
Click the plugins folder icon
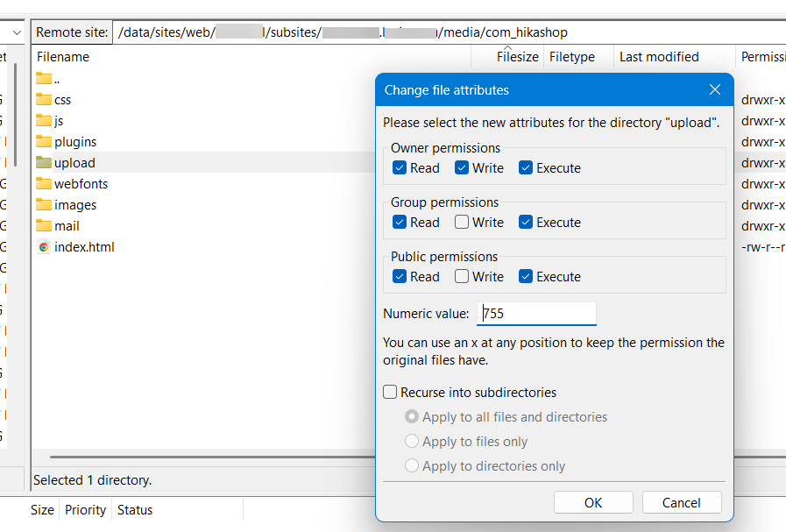[x=44, y=142]
